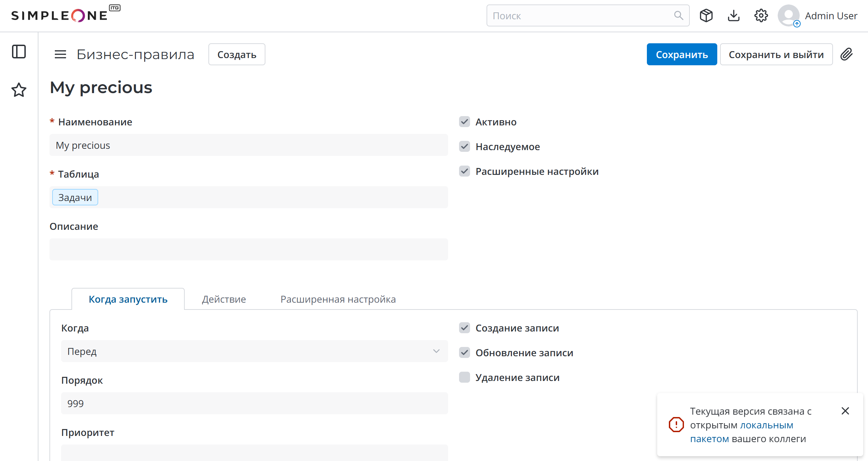Uncheck the Активно checkbox
868x461 pixels.
coord(465,122)
